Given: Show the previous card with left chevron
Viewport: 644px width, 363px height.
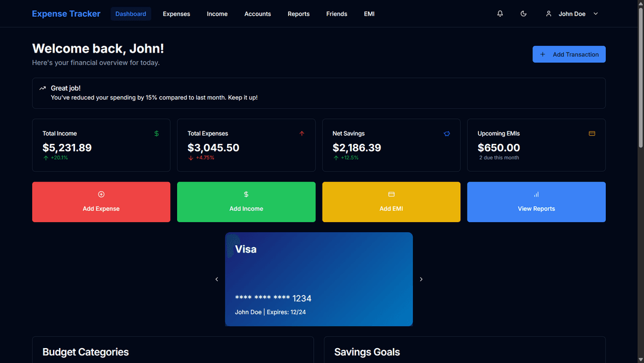Looking at the screenshot, I should click(217, 279).
